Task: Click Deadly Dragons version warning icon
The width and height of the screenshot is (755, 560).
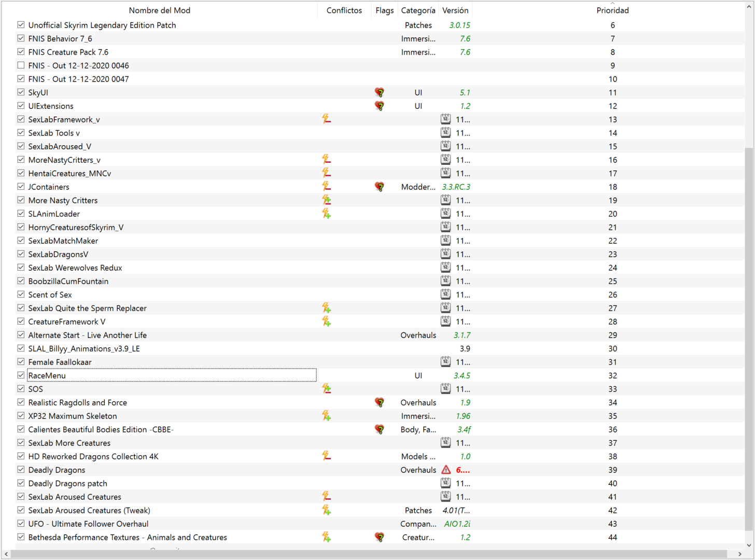Action: tap(446, 470)
